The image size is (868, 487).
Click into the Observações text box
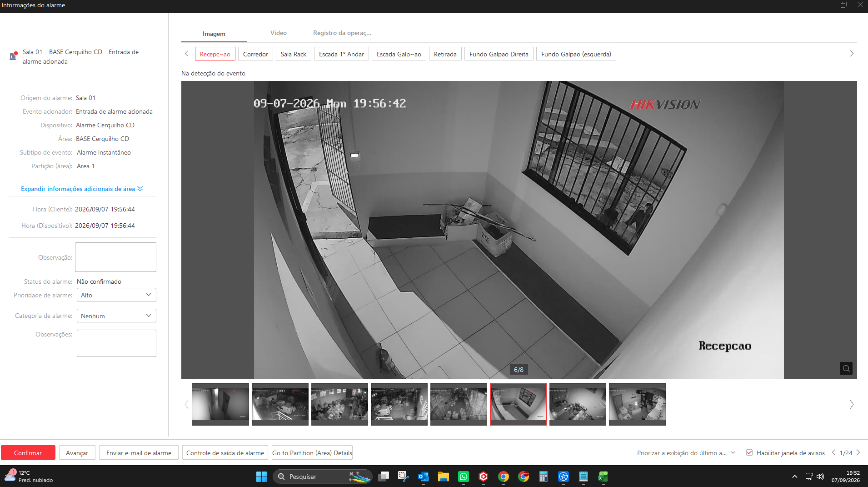[x=116, y=343]
